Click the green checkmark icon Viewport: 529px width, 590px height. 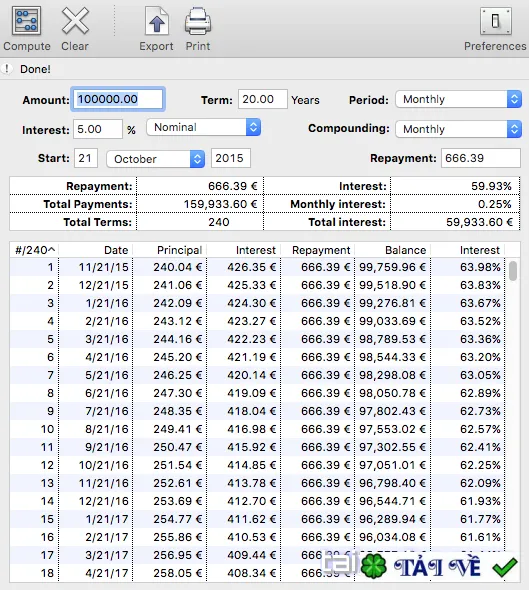coord(505,567)
